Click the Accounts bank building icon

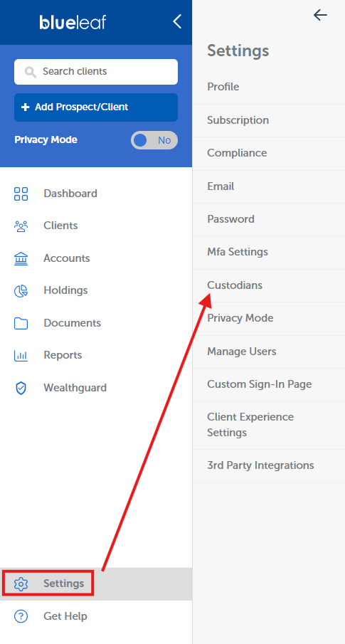[x=21, y=258]
